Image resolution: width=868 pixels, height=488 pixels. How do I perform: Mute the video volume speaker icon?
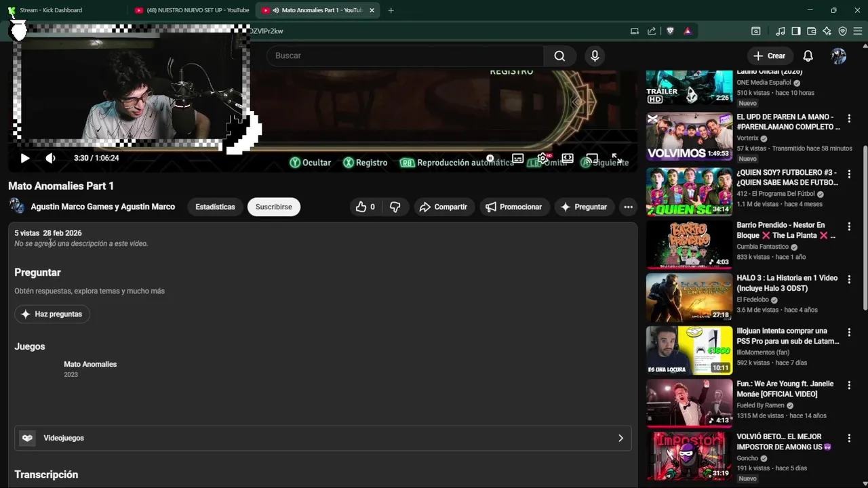50,158
